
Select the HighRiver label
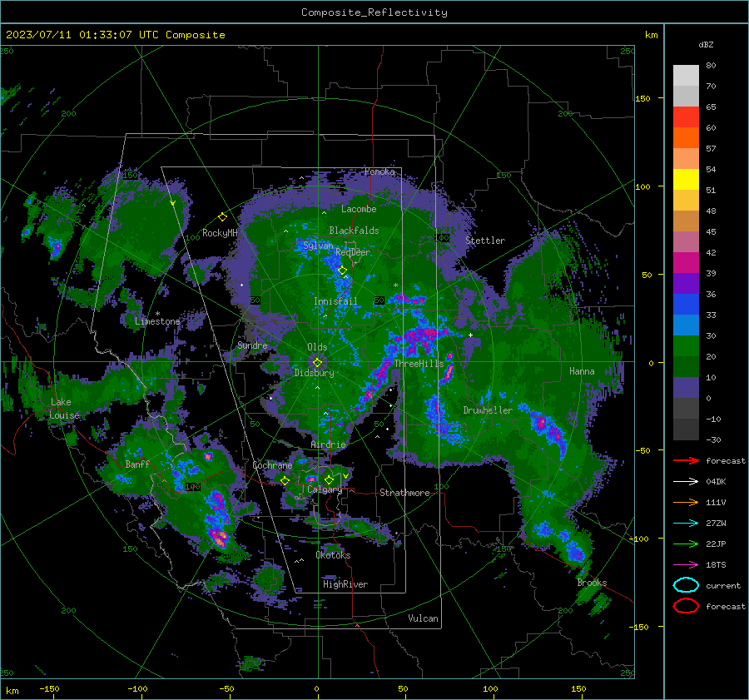(345, 584)
